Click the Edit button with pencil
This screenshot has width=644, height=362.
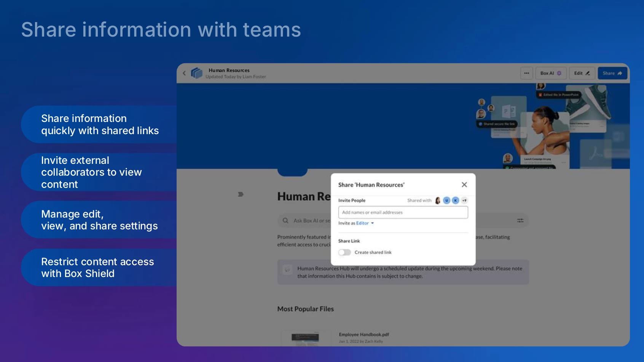tap(582, 73)
